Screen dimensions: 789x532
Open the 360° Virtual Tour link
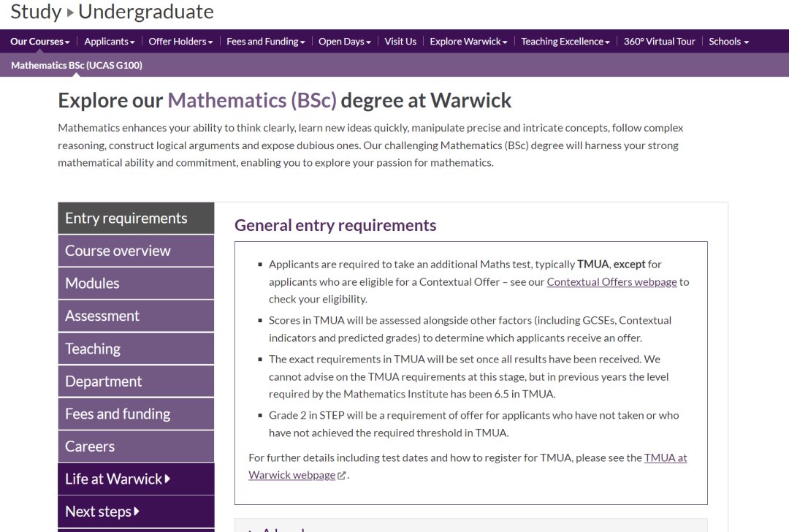[659, 42]
